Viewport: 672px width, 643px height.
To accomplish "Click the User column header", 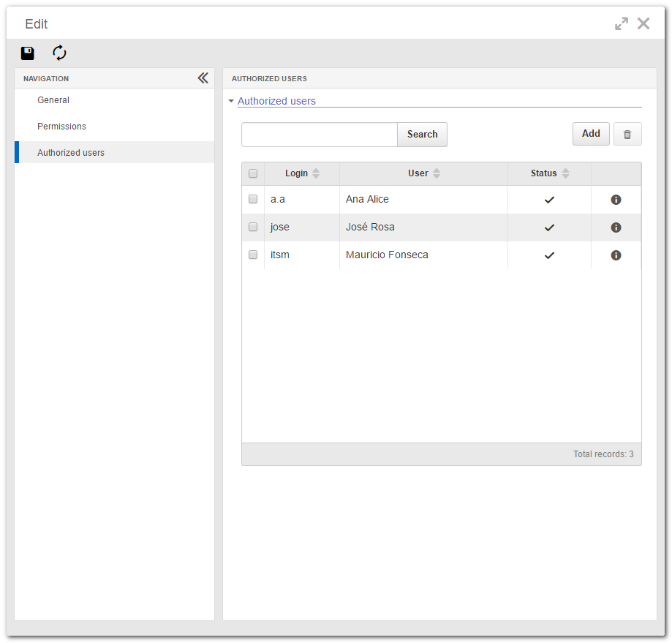I will tap(423, 173).
